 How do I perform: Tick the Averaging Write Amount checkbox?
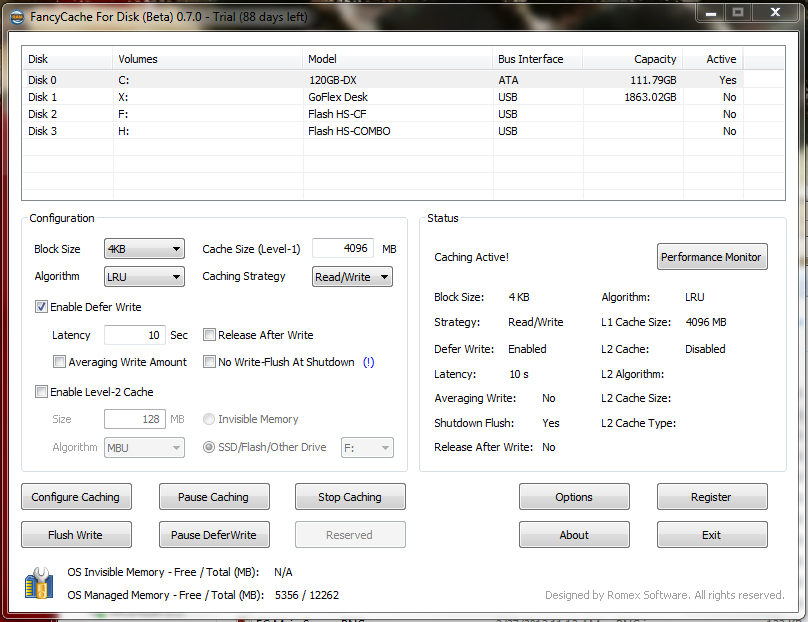60,362
